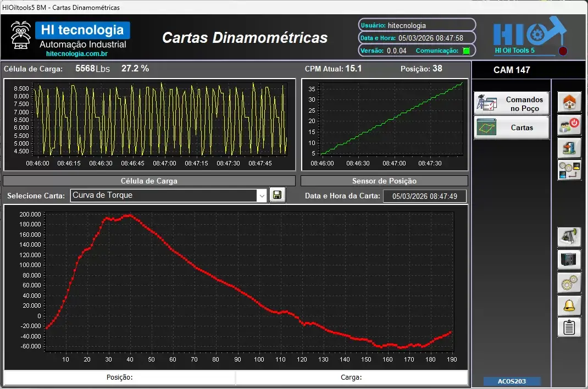Open the golden gears settings icon
This screenshot has height=389, width=588.
569,282
